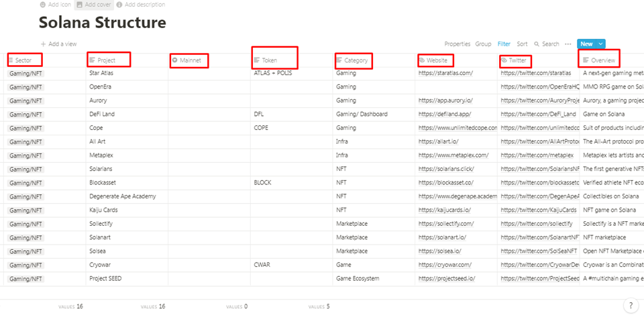Click the search magnifier icon
Screen dimensions: 644x315
coord(537,44)
